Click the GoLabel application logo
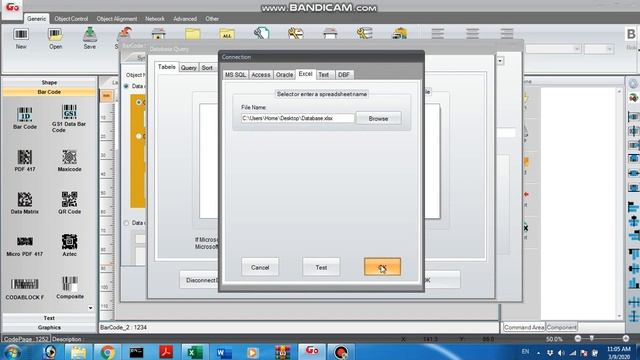 tap(13, 8)
